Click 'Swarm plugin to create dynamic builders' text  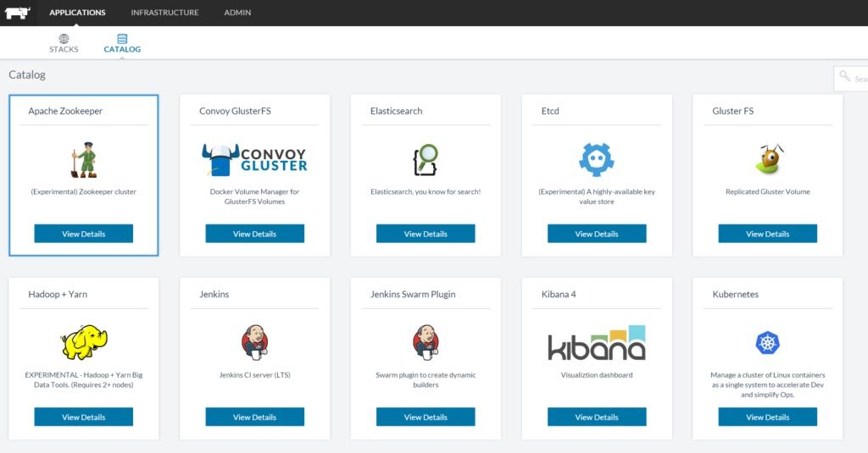[x=426, y=379]
